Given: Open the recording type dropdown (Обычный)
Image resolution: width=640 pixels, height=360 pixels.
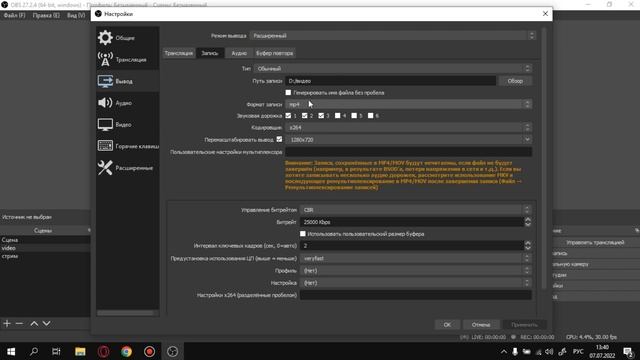Looking at the screenshot, I should 393,69.
